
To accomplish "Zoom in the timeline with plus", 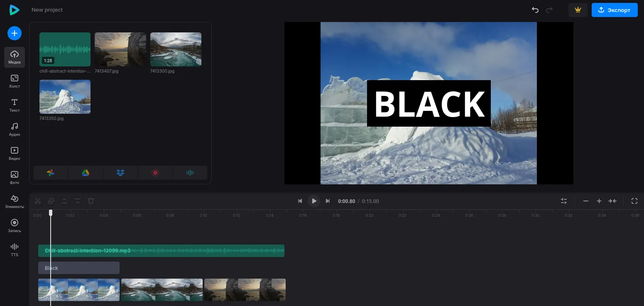I will tap(599, 201).
